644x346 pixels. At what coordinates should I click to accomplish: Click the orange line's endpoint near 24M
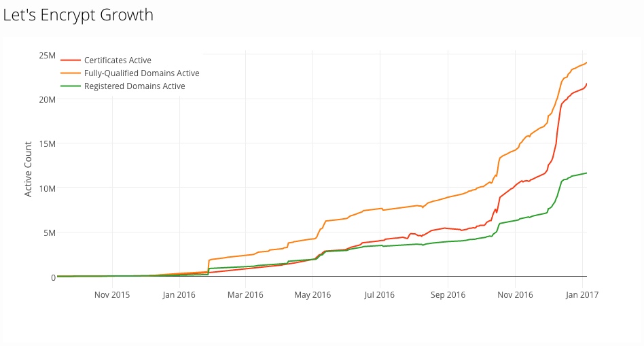click(x=586, y=63)
